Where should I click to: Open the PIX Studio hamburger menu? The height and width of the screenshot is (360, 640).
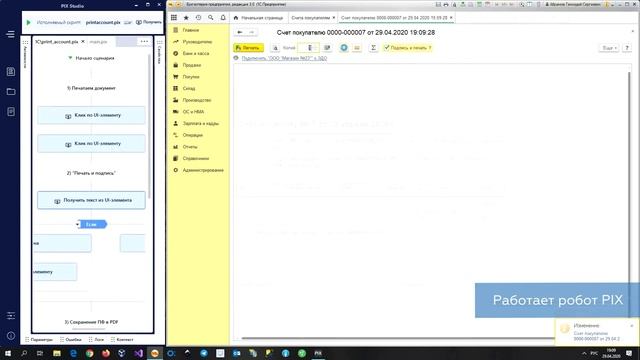click(x=11, y=34)
